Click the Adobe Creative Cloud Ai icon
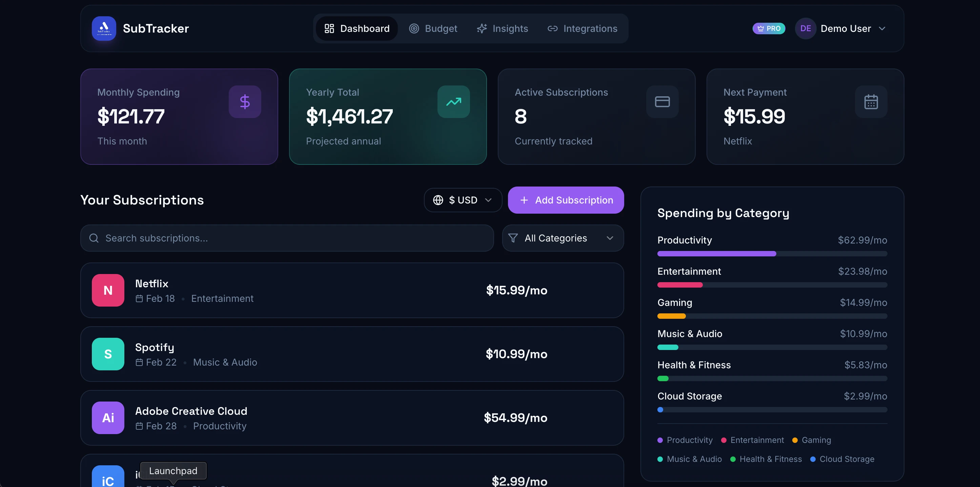The width and height of the screenshot is (980, 487). (x=108, y=418)
